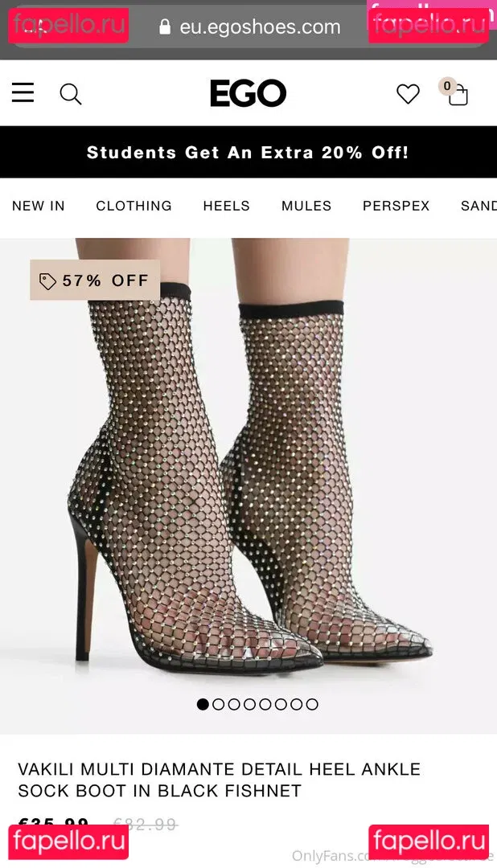Click the Vakili Multi Diamante product title
497x868 pixels.
tap(220, 780)
